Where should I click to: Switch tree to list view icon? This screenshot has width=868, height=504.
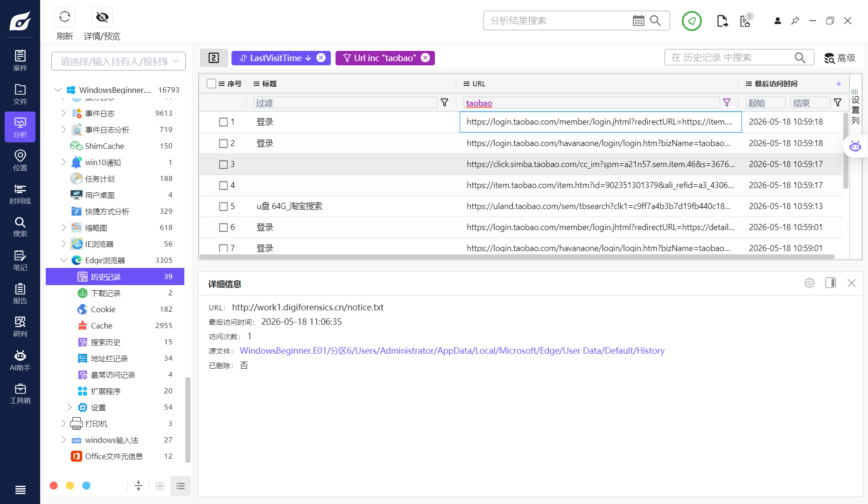[181, 486]
